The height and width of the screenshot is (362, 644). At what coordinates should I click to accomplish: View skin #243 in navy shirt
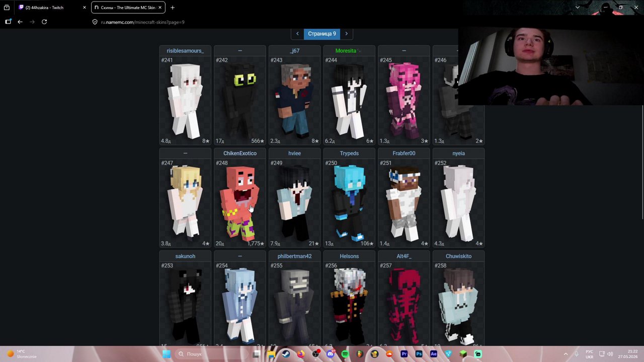point(294,101)
